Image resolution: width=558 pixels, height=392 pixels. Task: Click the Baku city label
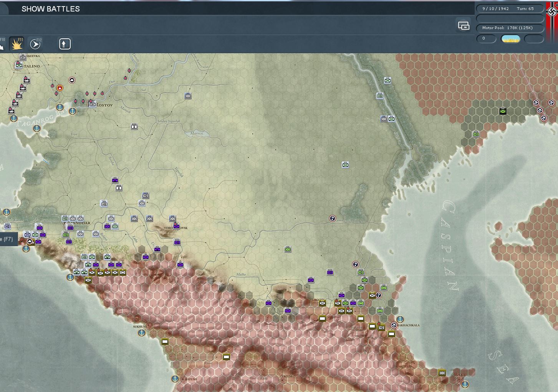tap(460, 375)
